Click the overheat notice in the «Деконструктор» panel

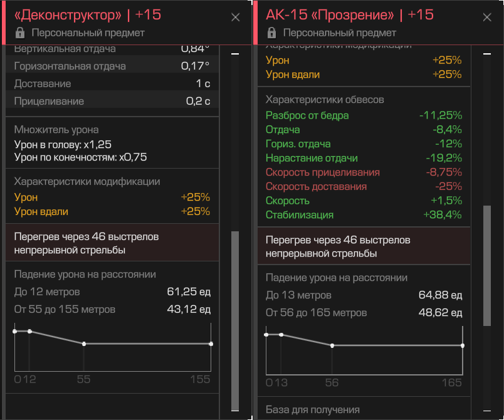(112, 243)
